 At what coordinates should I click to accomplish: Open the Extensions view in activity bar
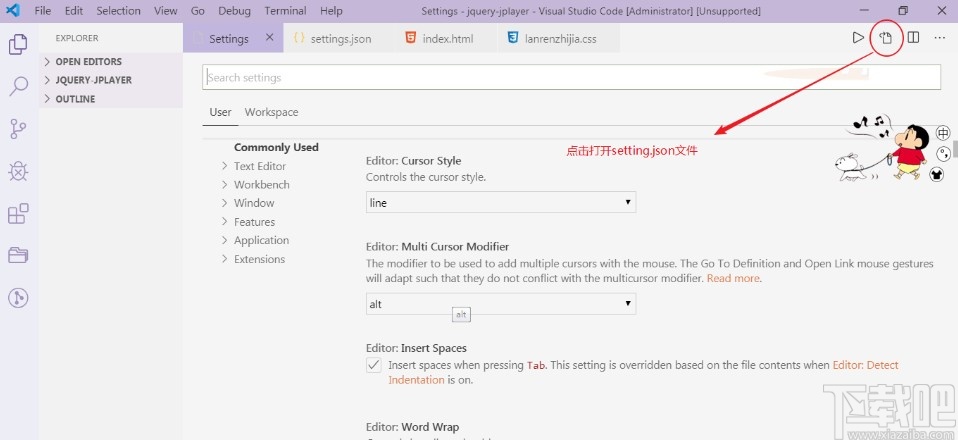[18, 214]
